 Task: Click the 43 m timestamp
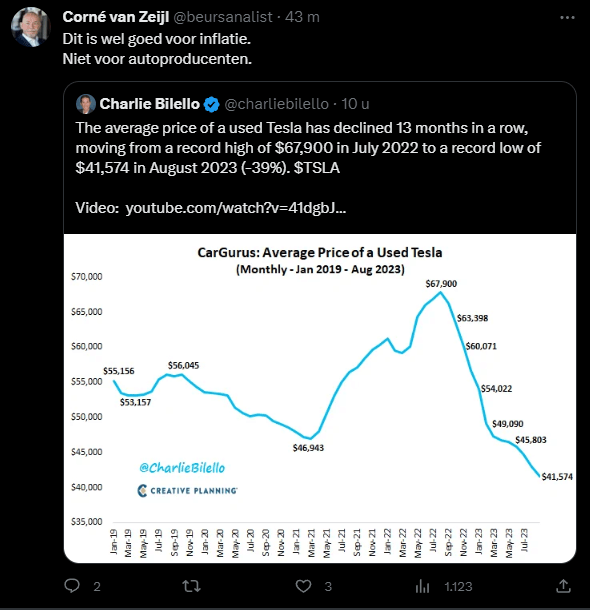pyautogui.click(x=302, y=17)
